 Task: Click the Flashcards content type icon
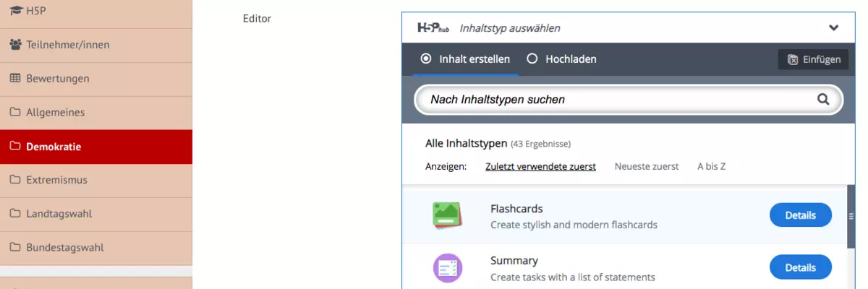pyautogui.click(x=447, y=215)
